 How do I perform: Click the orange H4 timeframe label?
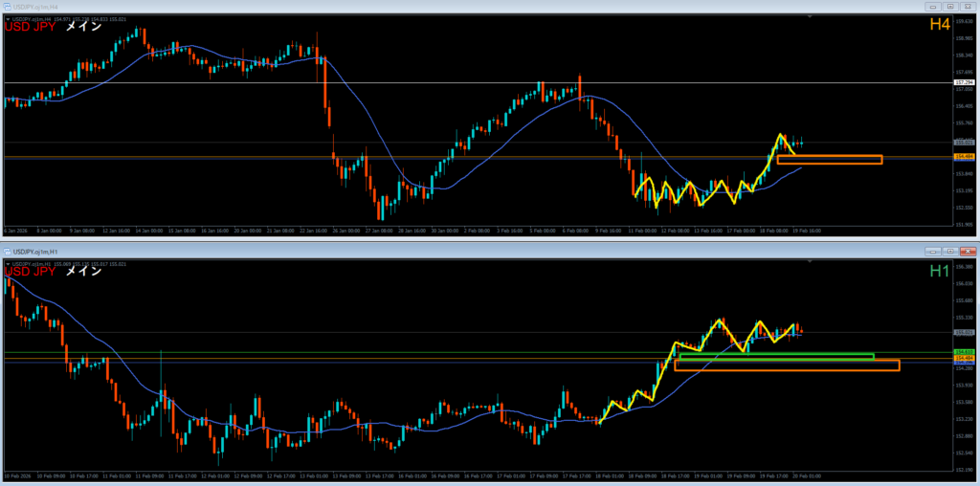coord(939,25)
